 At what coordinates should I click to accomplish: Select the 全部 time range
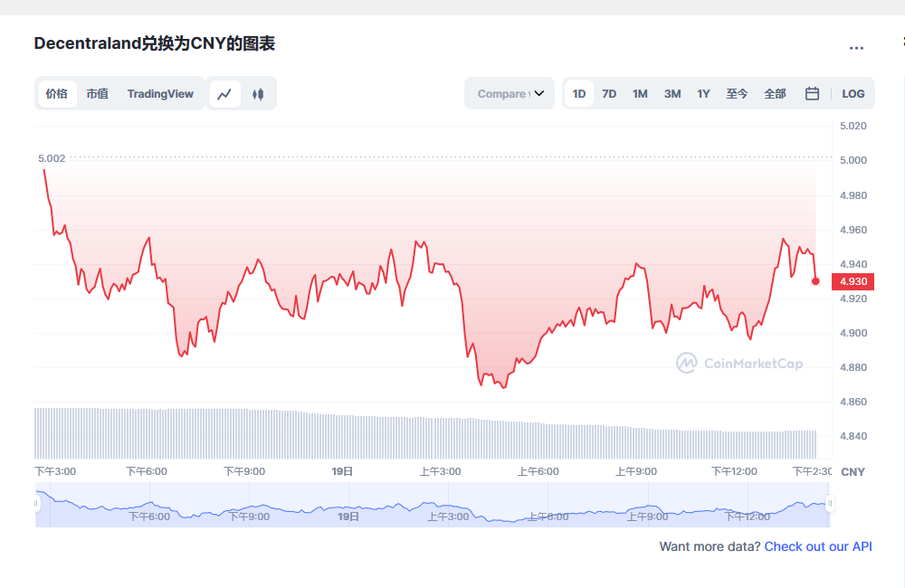pos(776,93)
